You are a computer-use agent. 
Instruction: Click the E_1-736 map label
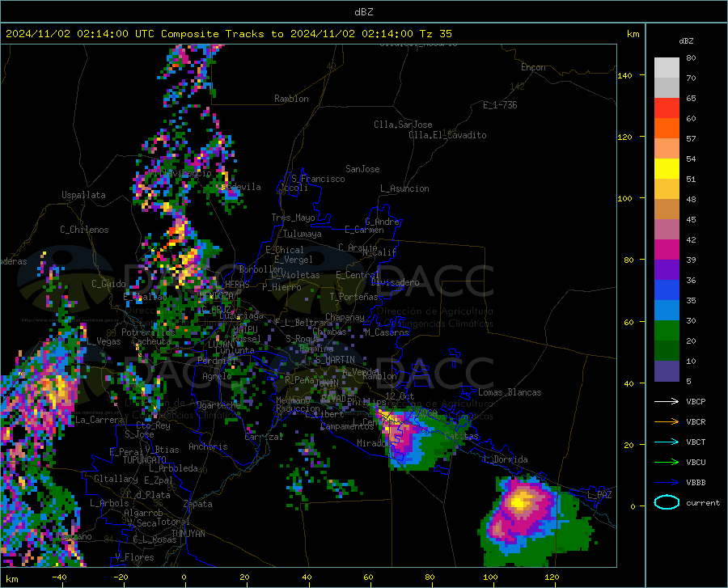tap(500, 105)
